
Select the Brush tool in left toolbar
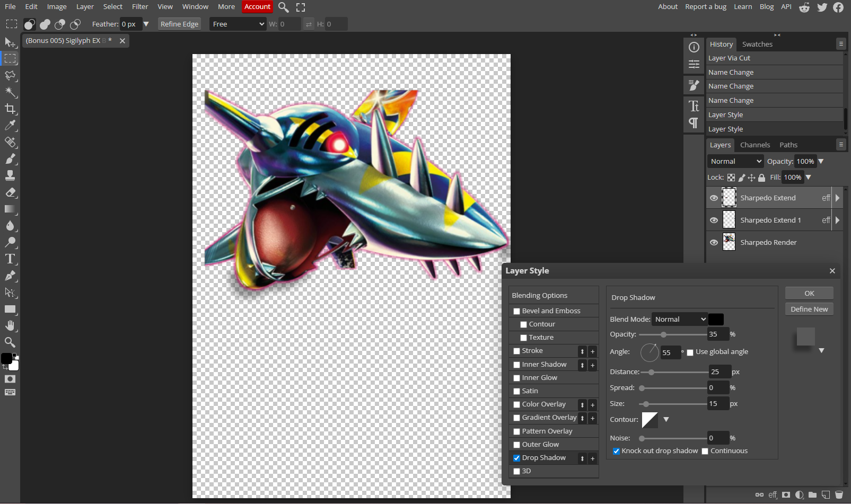(10, 159)
